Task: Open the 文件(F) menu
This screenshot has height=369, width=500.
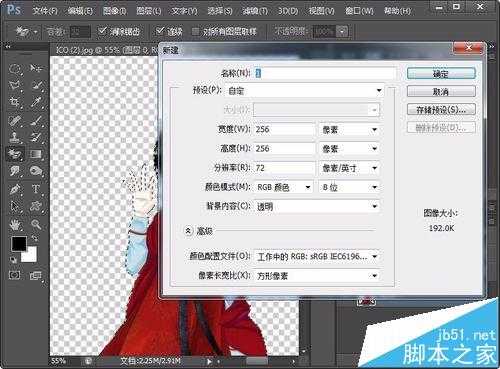Action: [45, 11]
